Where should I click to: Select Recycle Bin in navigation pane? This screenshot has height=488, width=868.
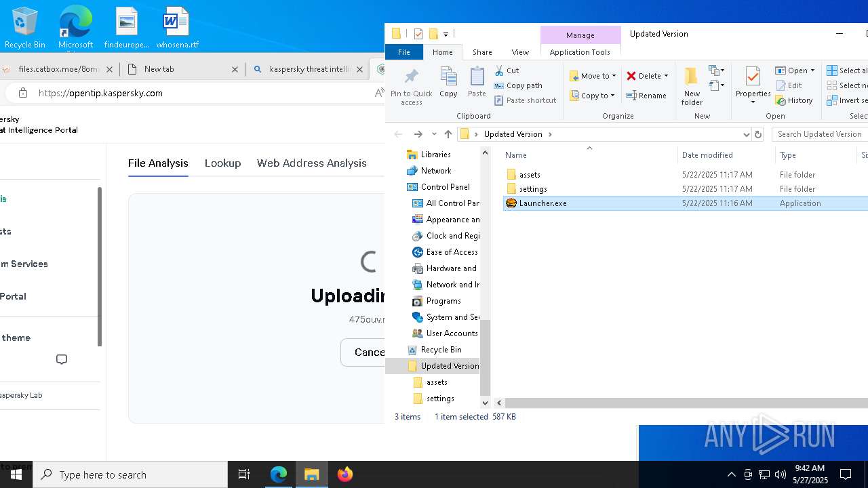click(441, 350)
